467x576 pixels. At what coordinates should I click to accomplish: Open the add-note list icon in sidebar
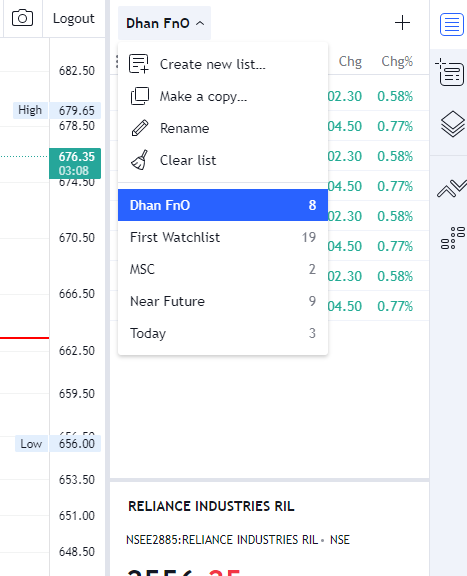[x=450, y=72]
